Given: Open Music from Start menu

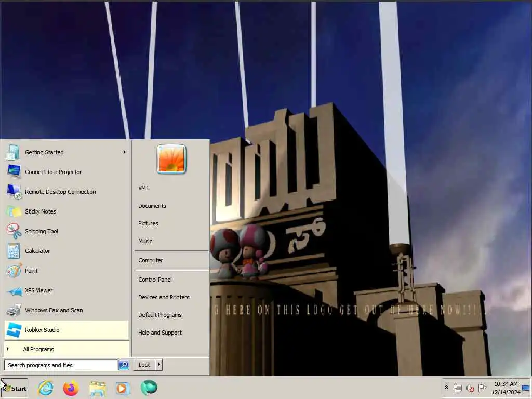Looking at the screenshot, I should (145, 241).
